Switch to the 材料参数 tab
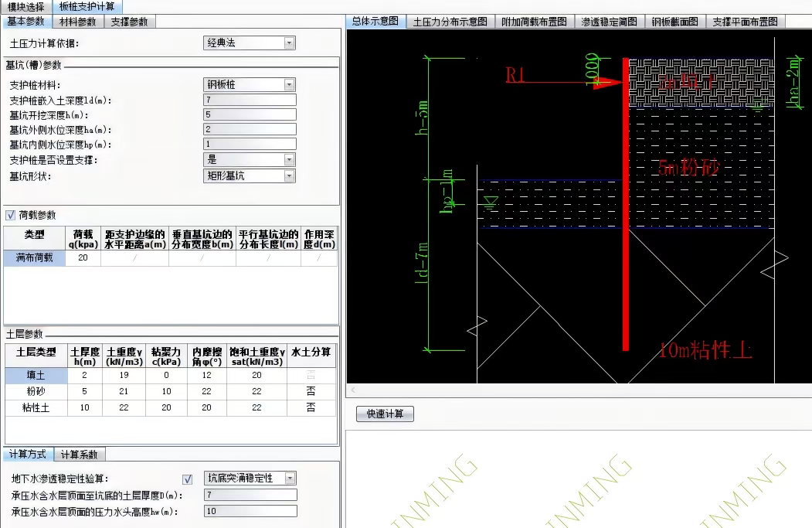 tap(78, 22)
